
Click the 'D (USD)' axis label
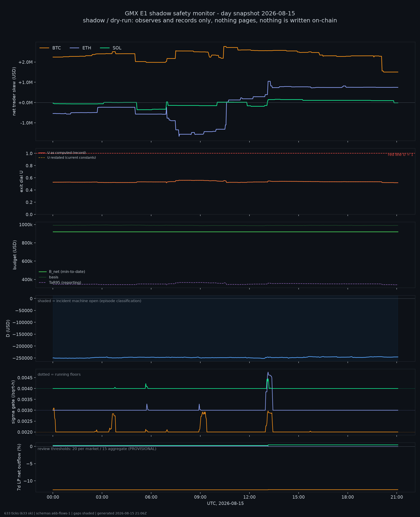8,328
